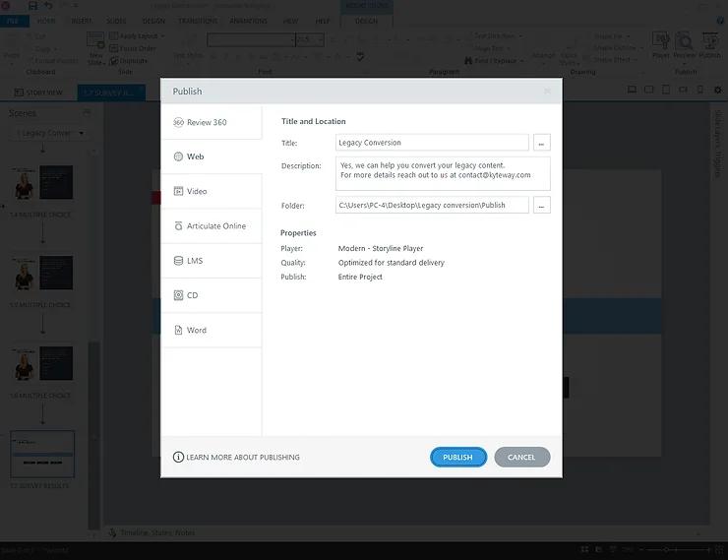728x560 pixels.
Task: Close the Publish dialog with X
Action: [x=547, y=91]
